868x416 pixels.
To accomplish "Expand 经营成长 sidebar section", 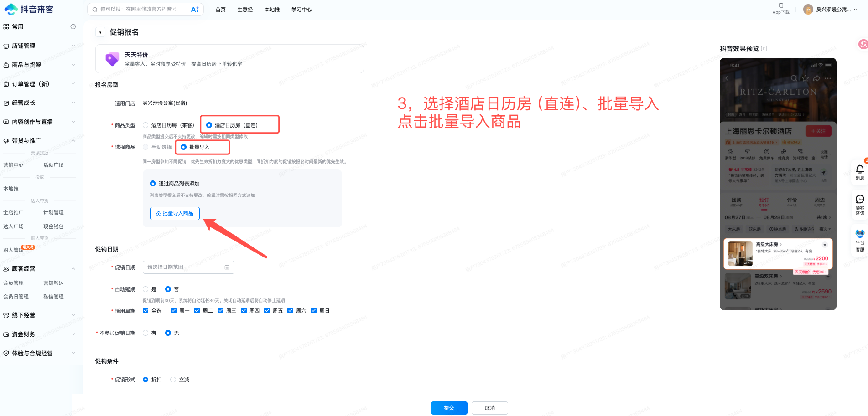I will 73,103.
